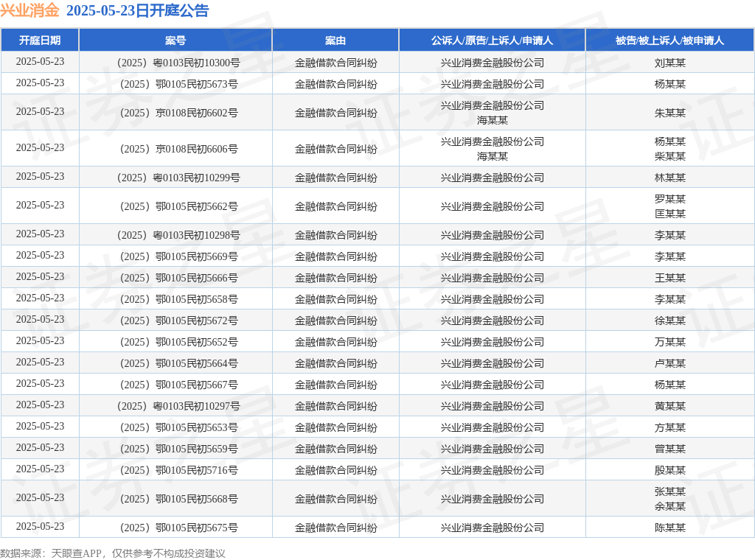755x560 pixels.
Task: Click case number 鄂0105民初5668号
Action: point(178,500)
